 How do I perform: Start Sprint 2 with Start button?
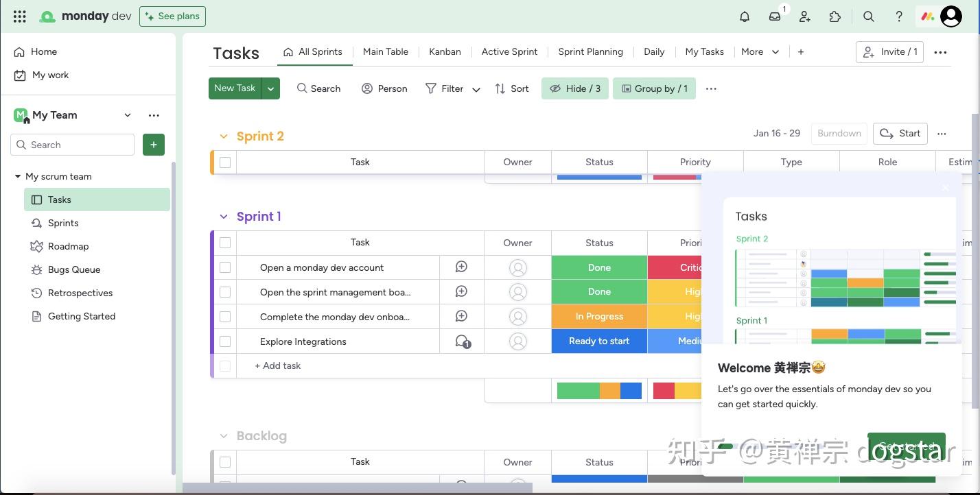(900, 134)
